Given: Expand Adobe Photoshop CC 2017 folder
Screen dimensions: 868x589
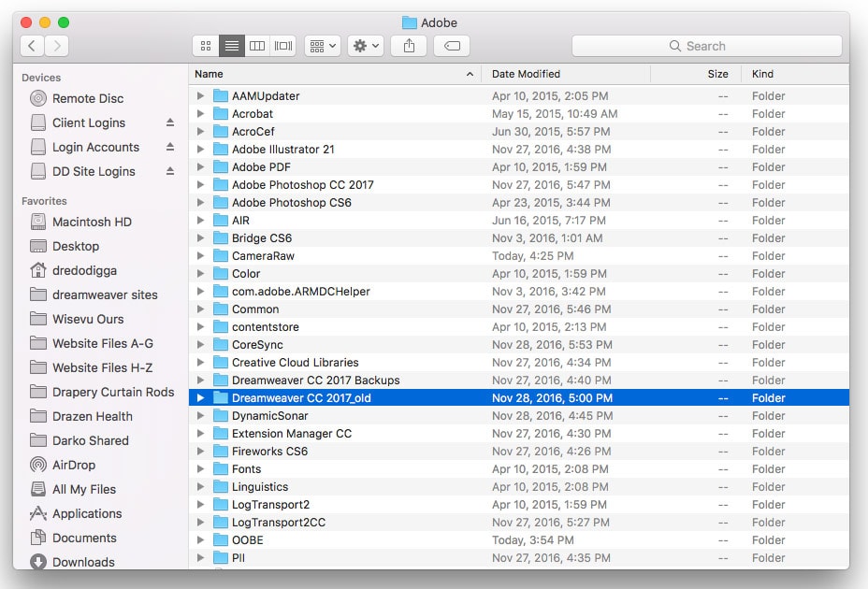Looking at the screenshot, I should (x=200, y=185).
